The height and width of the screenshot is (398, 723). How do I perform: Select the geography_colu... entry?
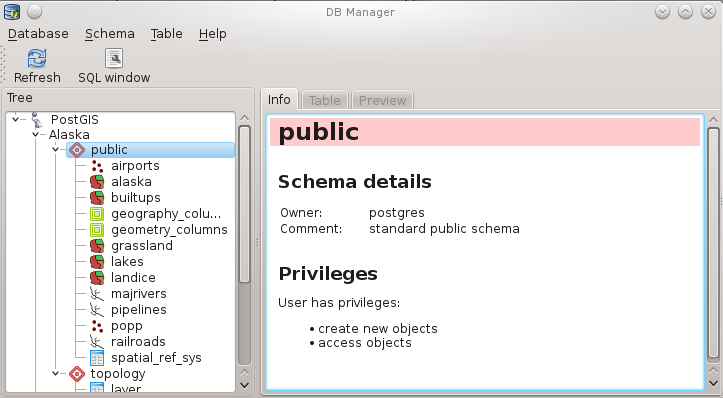(166, 214)
